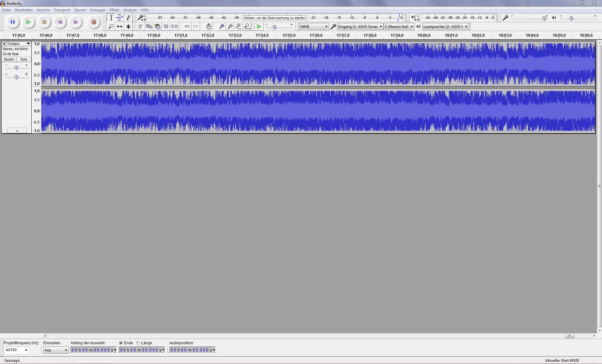This screenshot has height=364, width=602.
Task: Zoom out with the minus magnifier icon
Action: pyautogui.click(x=230, y=27)
